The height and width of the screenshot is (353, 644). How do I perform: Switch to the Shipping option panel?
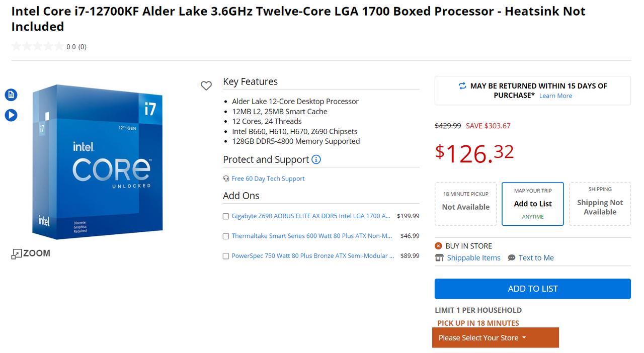(x=599, y=204)
